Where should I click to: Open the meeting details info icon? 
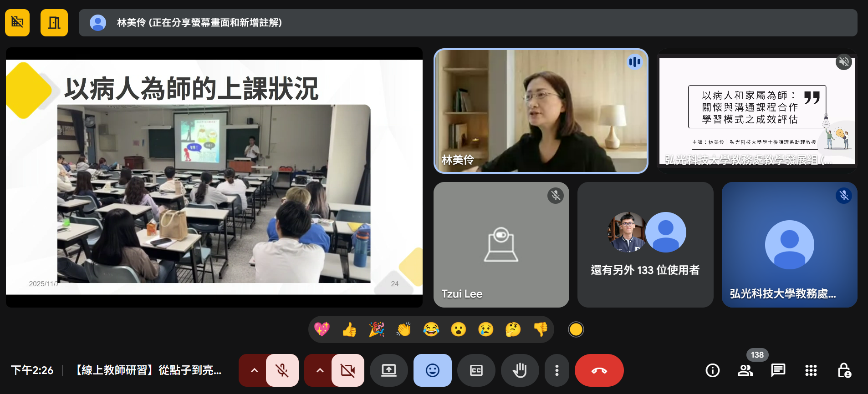[x=712, y=370]
